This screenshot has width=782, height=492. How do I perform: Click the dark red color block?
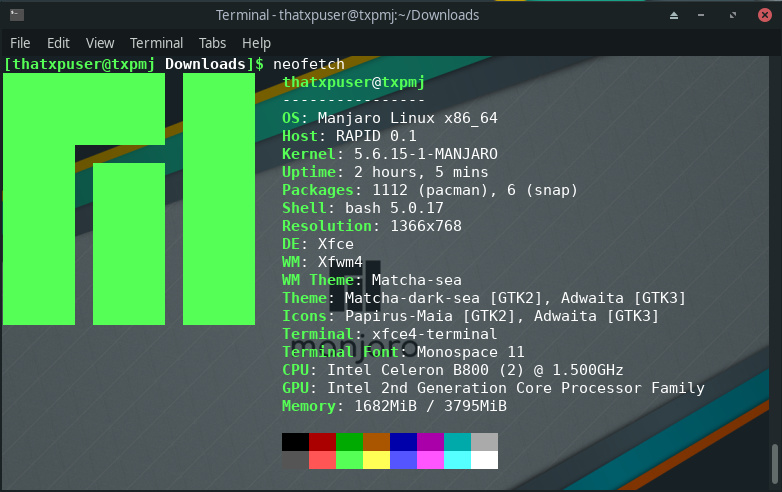click(x=323, y=442)
